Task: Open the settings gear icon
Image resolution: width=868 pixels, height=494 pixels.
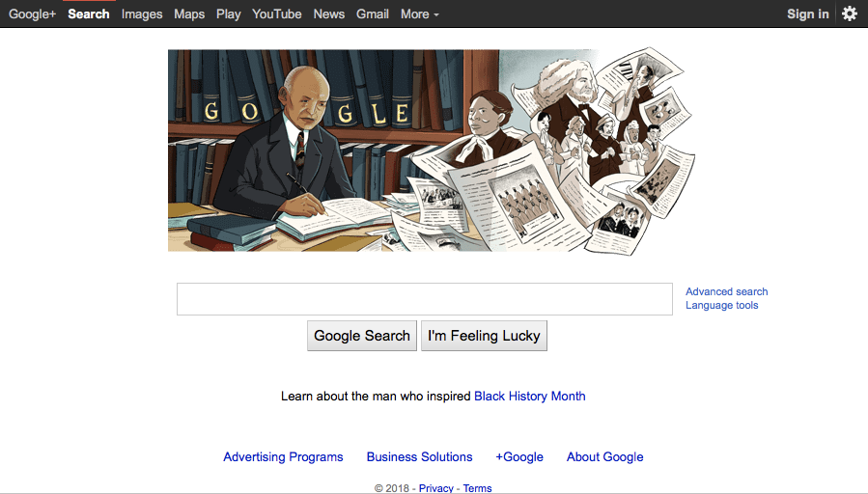Action: pyautogui.click(x=850, y=14)
